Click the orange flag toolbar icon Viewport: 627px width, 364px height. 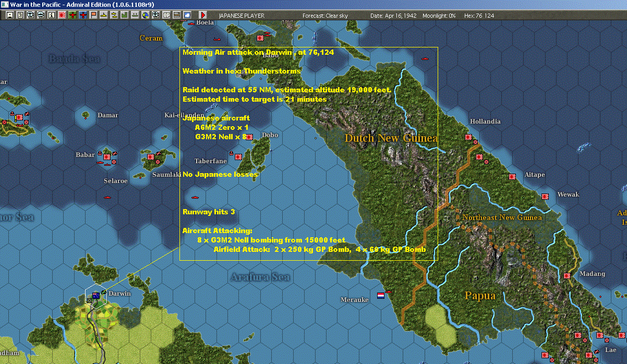tap(93, 15)
